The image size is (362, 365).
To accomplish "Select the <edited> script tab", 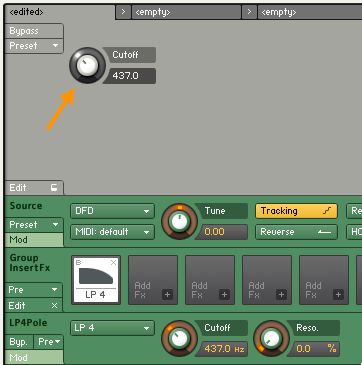I will pyautogui.click(x=60, y=12).
